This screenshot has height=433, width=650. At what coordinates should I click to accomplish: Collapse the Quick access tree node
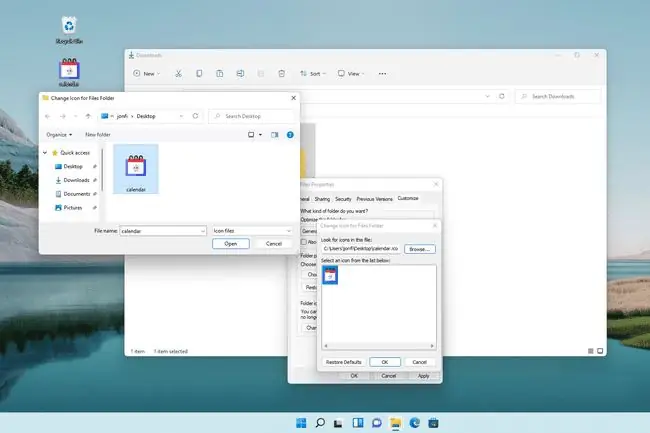(x=45, y=153)
